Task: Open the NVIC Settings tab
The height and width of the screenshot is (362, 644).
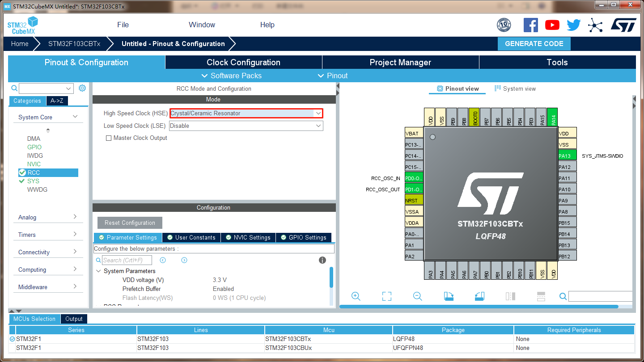Action: click(248, 237)
